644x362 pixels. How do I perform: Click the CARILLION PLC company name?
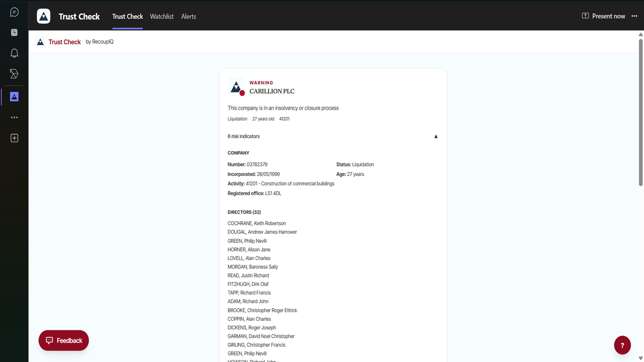point(272,92)
